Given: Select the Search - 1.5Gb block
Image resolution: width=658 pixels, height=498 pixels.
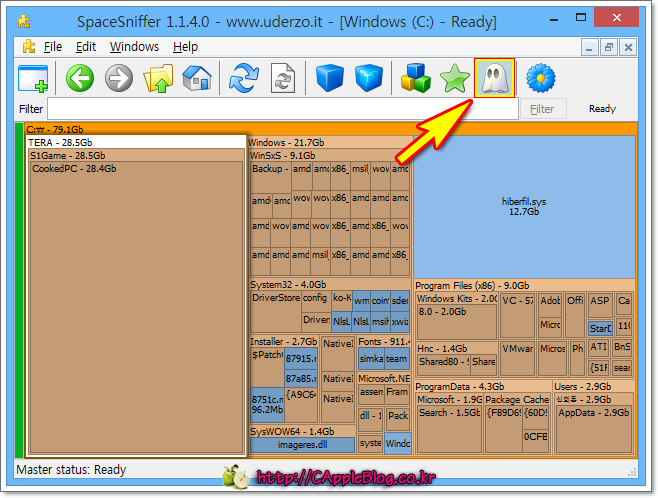Looking at the screenshot, I should point(449,429).
